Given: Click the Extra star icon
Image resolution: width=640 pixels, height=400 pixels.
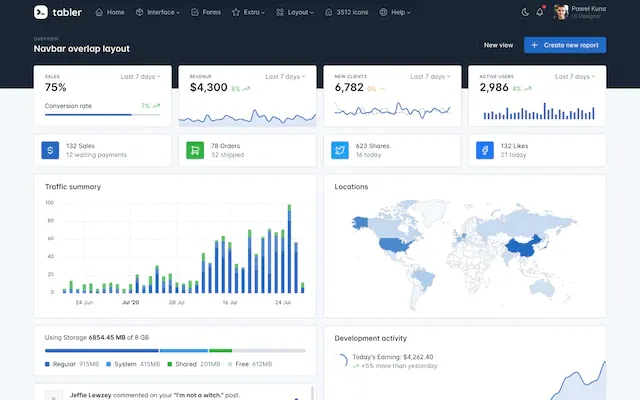Looking at the screenshot, I should 236,12.
